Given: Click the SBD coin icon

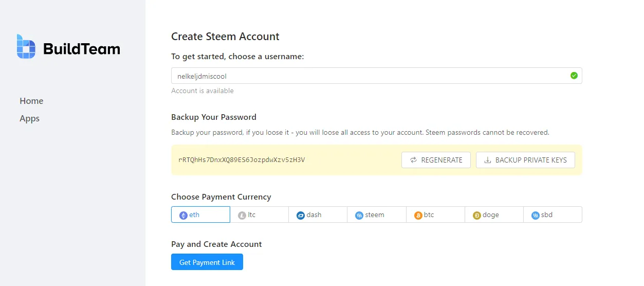Looking at the screenshot, I should 535,215.
